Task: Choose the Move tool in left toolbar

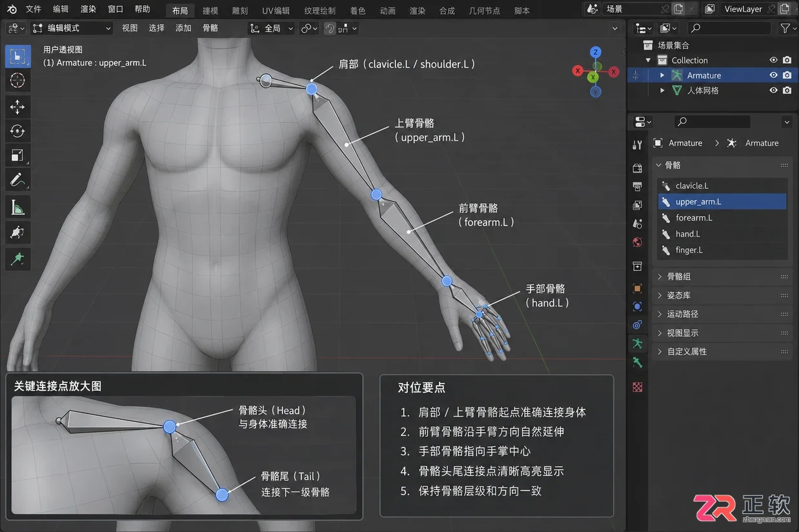Action: click(x=17, y=106)
